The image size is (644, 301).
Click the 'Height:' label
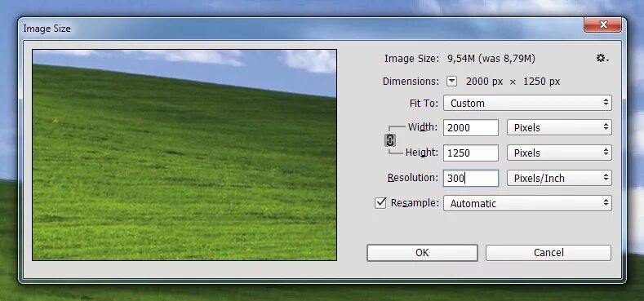pos(422,153)
